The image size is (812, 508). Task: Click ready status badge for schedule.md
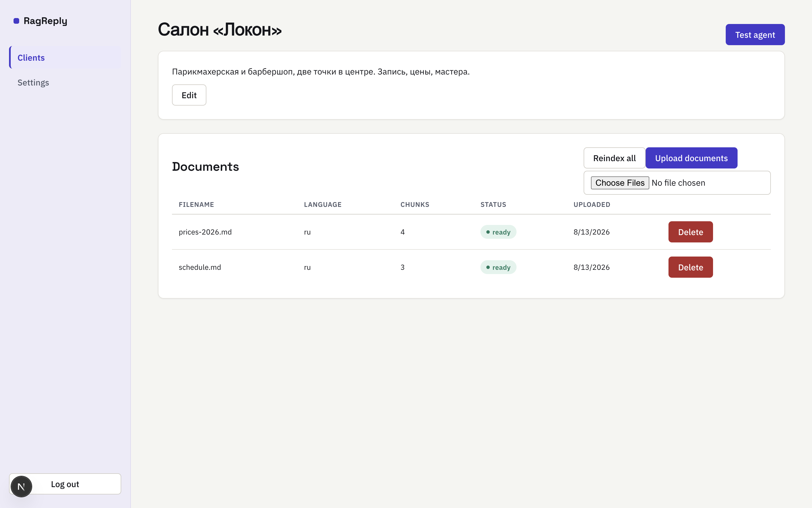pos(498,267)
